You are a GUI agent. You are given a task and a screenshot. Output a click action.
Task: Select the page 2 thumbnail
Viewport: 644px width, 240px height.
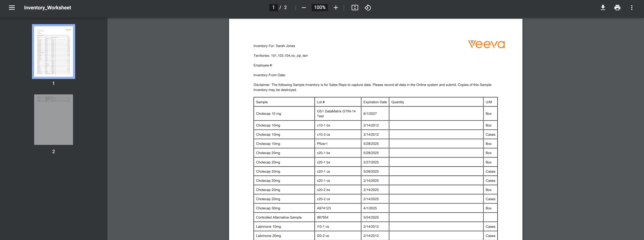pos(54,119)
